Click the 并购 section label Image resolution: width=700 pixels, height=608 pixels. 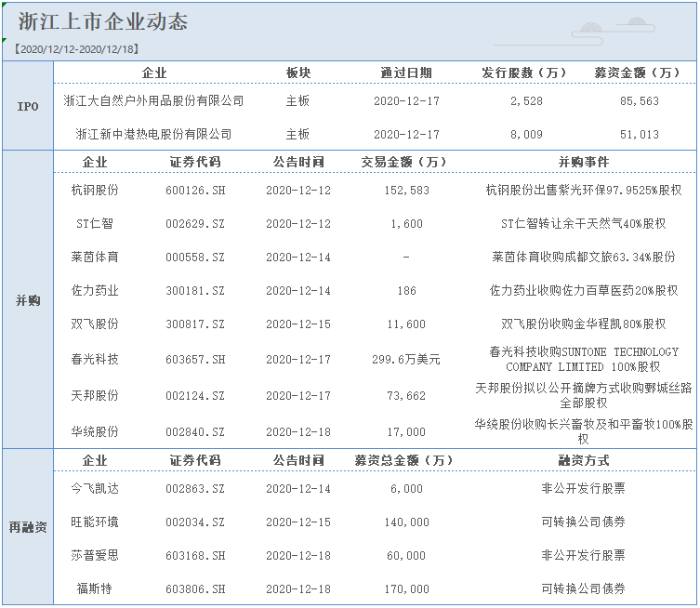tap(28, 300)
